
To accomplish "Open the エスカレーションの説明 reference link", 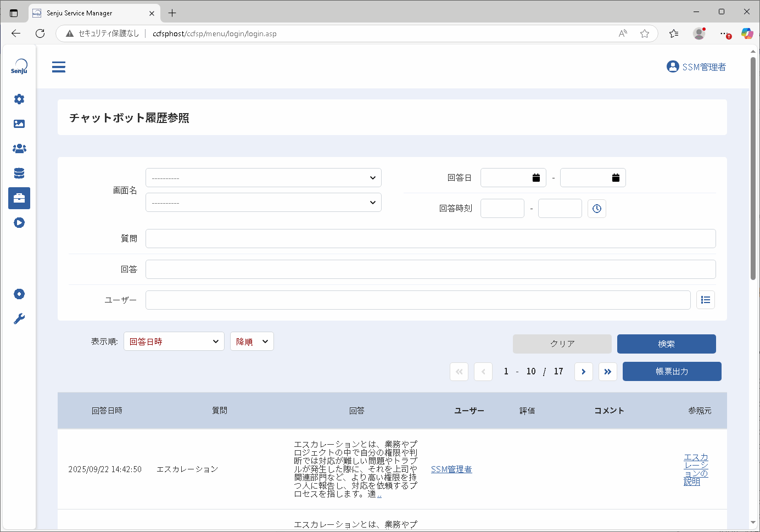I will 696,469.
